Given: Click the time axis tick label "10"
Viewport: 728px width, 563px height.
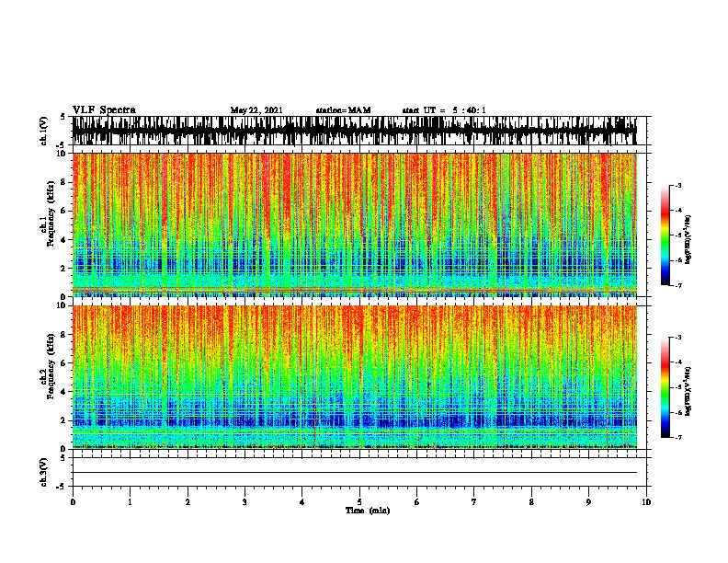Looking at the screenshot, I should [x=646, y=502].
